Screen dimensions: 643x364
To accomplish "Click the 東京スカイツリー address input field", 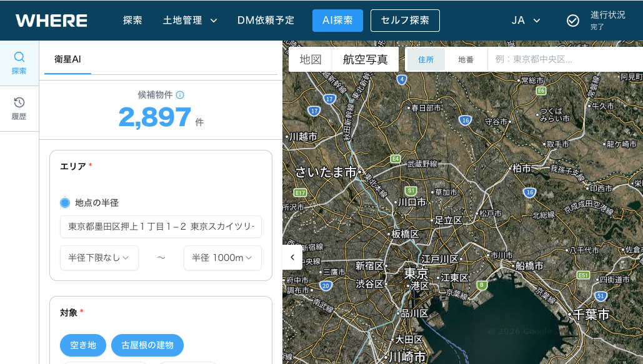I will click(x=161, y=227).
